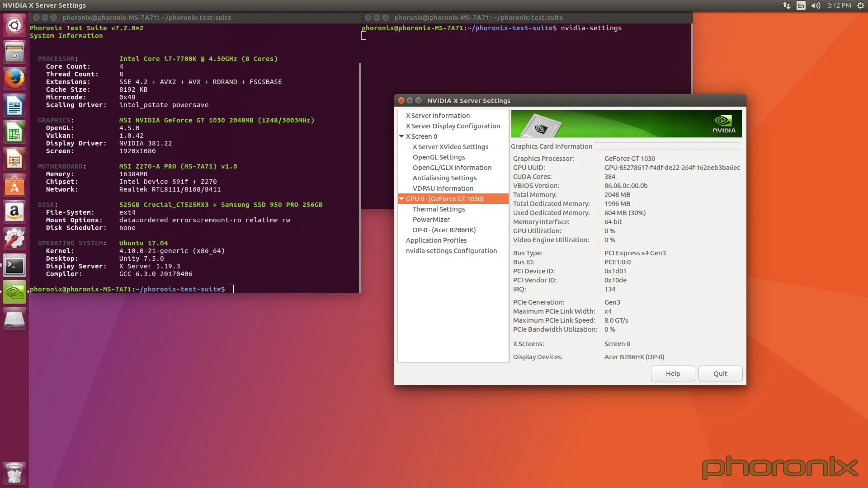Click the '604 MB (30%)' used memory value
Image resolution: width=868 pixels, height=488 pixels.
click(625, 213)
